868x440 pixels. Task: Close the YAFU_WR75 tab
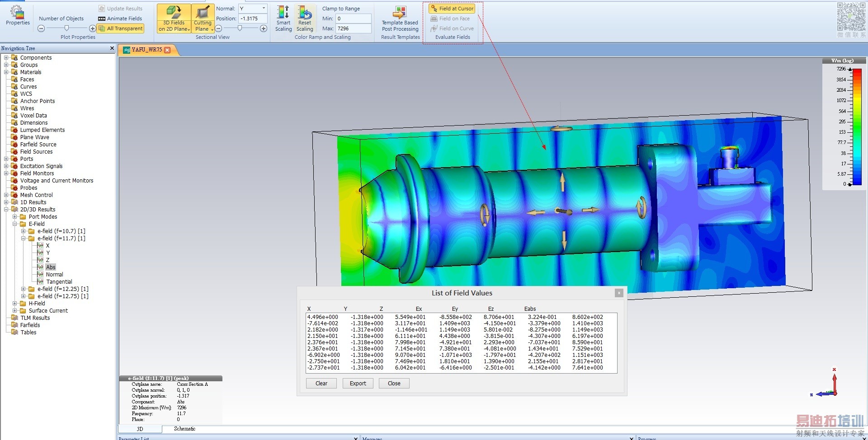[167, 50]
